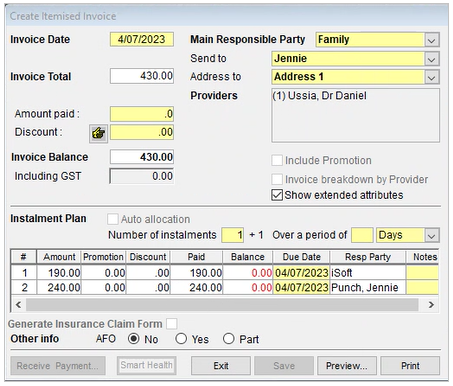Click the Invoice Date field
The image size is (453, 386).
point(142,39)
